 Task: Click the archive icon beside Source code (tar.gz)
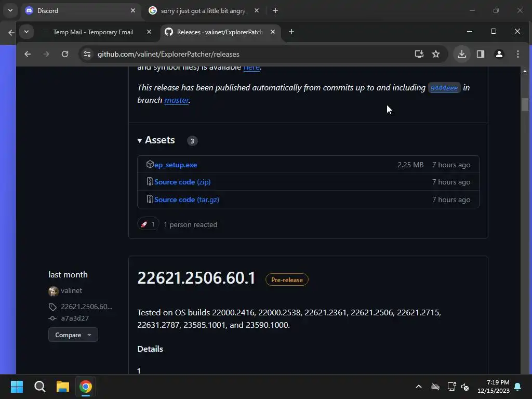[x=150, y=199]
